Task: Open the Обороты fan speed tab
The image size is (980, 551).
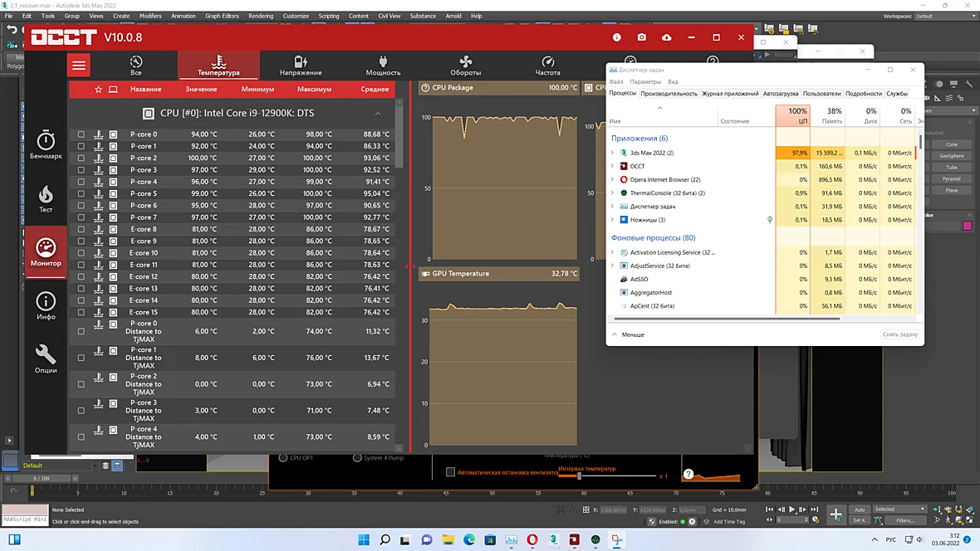Action: tap(466, 66)
